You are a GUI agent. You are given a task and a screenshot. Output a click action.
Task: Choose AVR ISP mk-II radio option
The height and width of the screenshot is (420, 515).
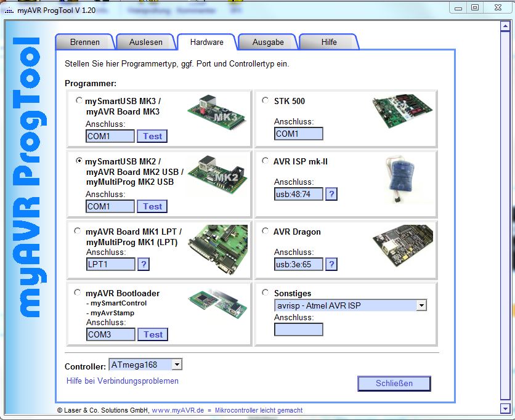click(x=266, y=161)
